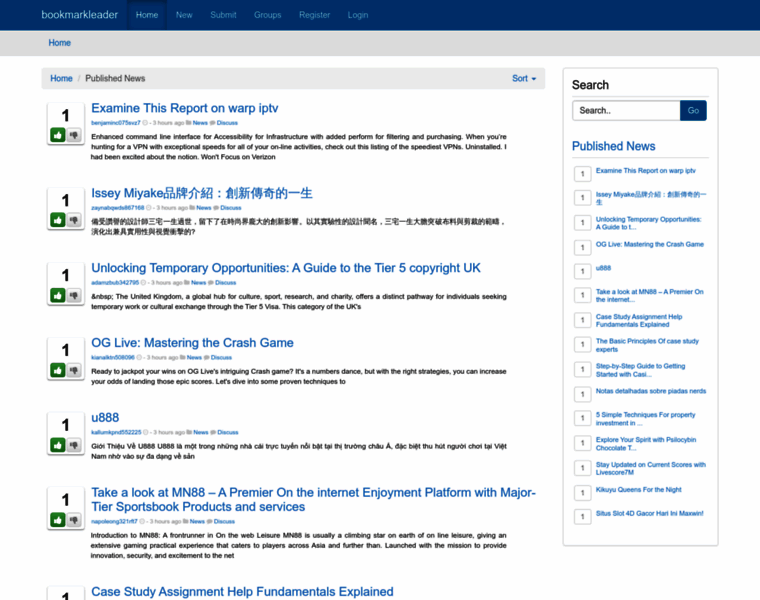
Task: Open 'Take a look at MN88' headline
Action: [314, 500]
